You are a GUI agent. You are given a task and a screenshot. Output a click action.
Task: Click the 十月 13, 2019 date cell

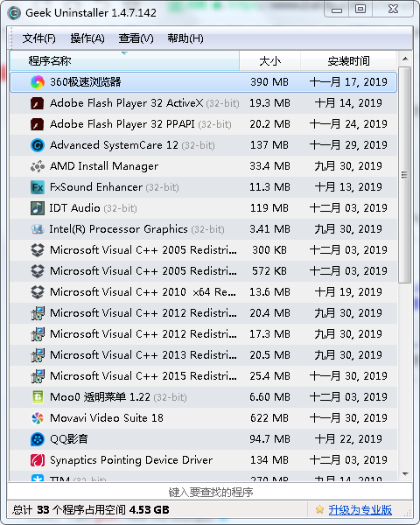click(x=348, y=187)
